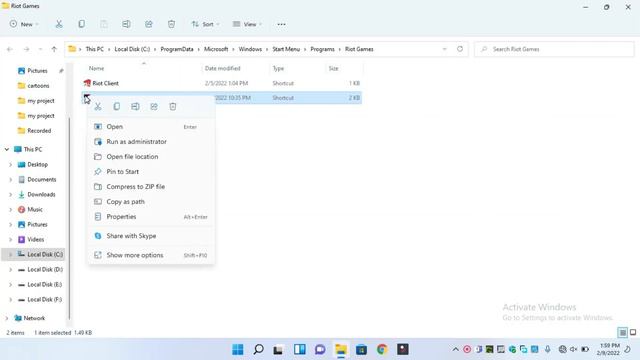Image resolution: width=640 pixels, height=360 pixels.
Task: Show hidden tray icons with the chevron
Action: point(455,349)
